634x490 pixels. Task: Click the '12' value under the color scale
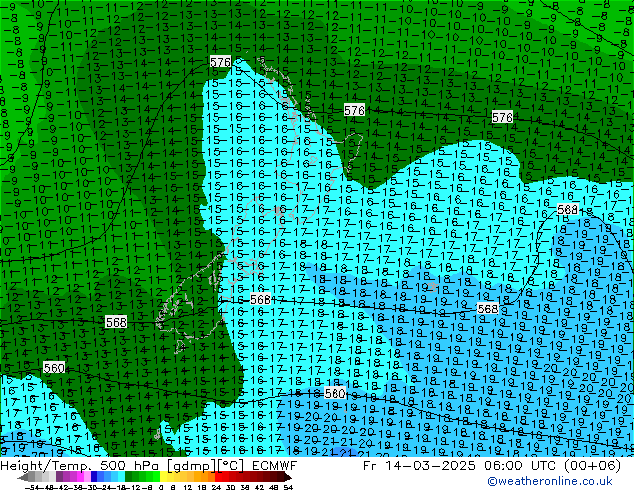click(187, 488)
